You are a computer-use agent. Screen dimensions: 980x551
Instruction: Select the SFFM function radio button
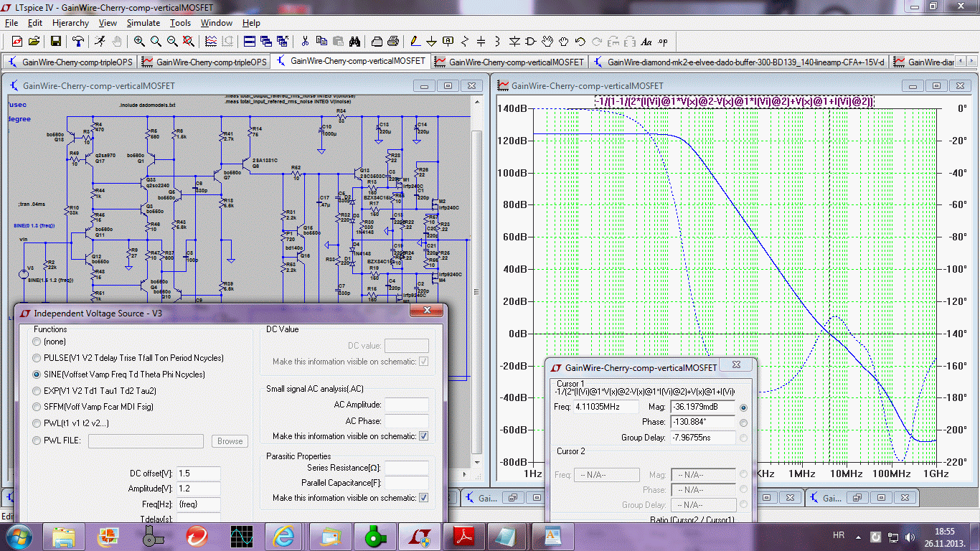coord(37,407)
